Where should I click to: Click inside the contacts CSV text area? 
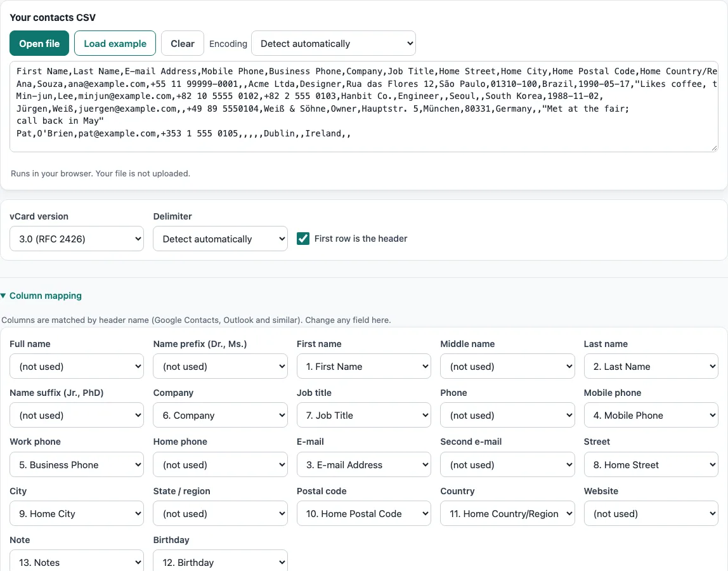[364, 107]
